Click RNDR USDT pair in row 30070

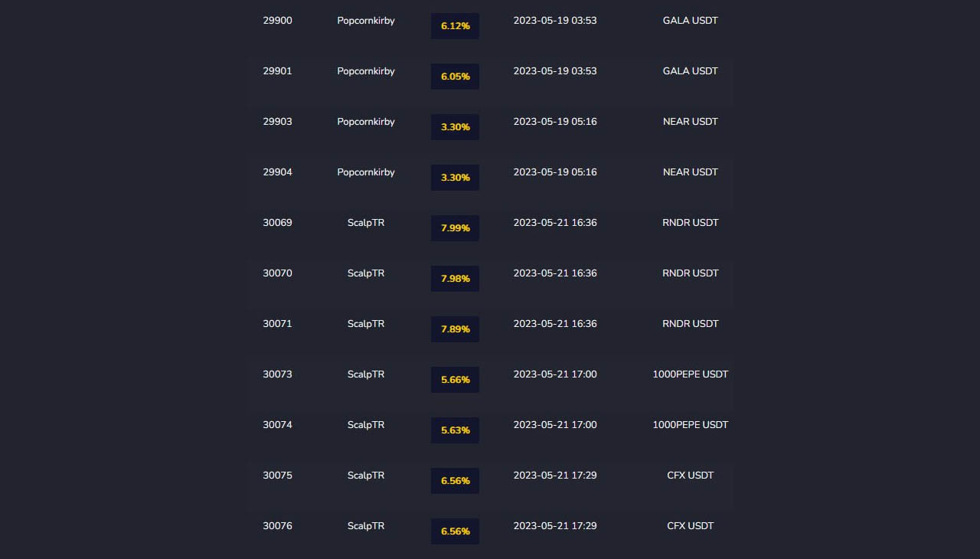coord(690,273)
